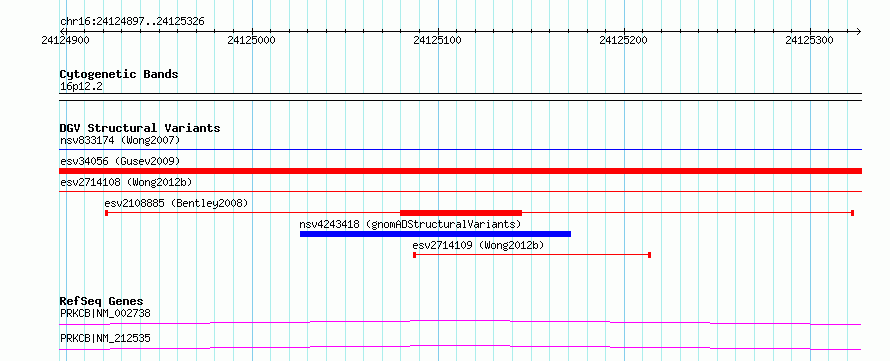
Task: Select the thin blue nsv833174 variant line
Action: pos(460,150)
